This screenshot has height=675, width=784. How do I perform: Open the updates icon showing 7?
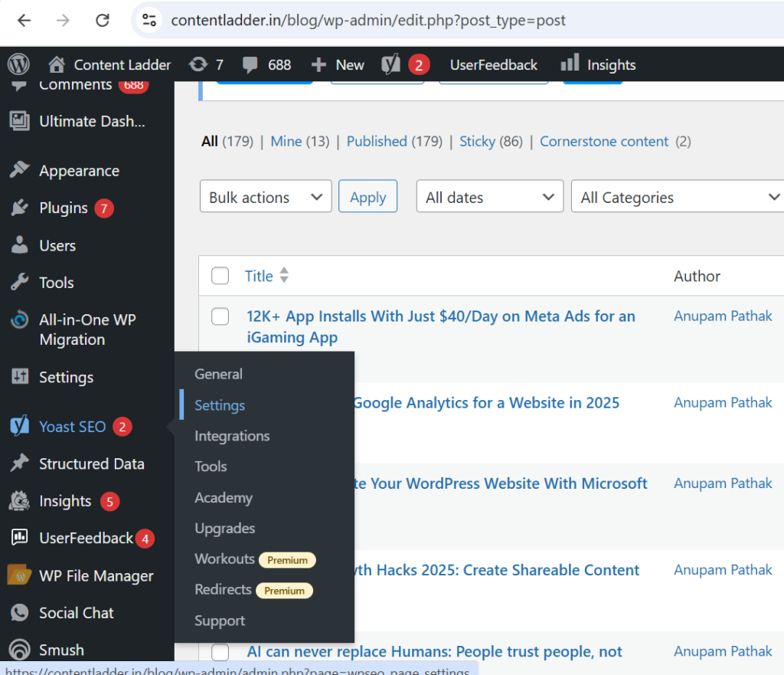point(198,65)
